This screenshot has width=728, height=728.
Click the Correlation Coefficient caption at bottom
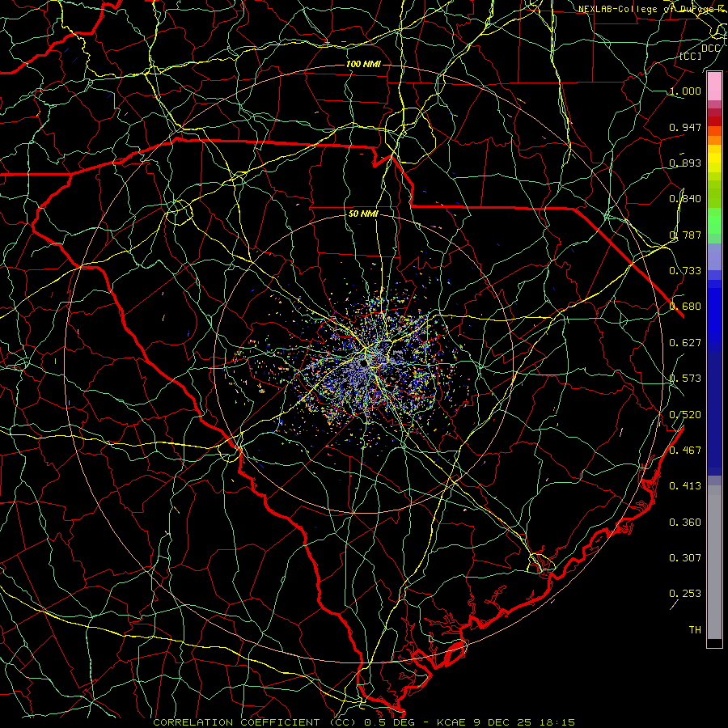(364, 722)
